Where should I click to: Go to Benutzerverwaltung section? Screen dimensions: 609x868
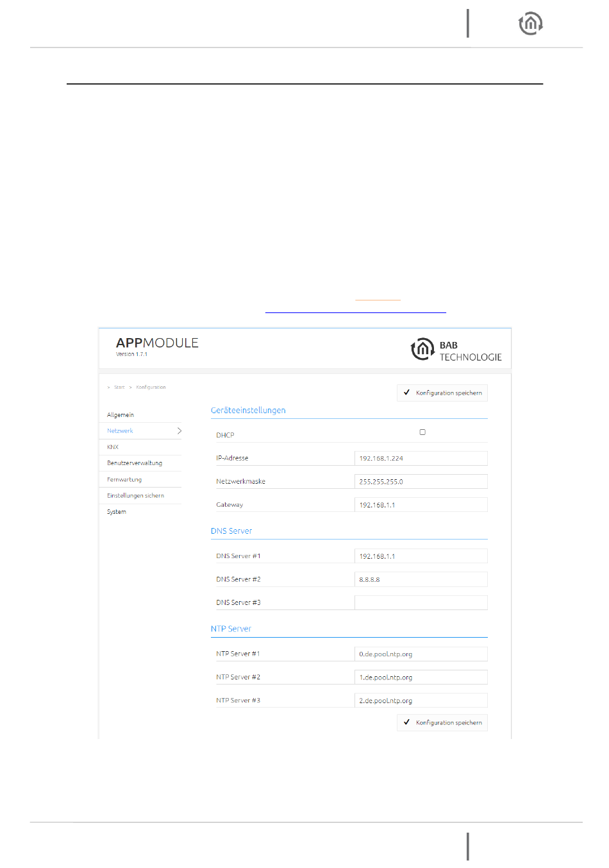click(x=135, y=463)
